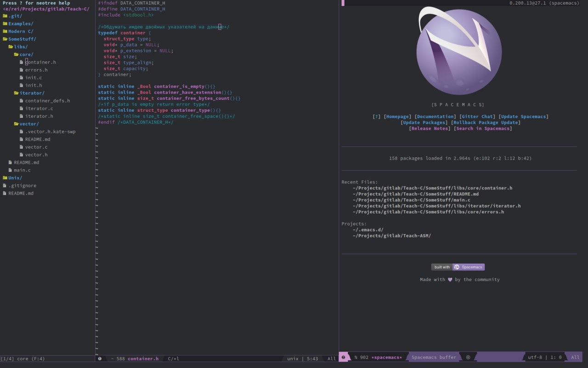Viewport: 588px width, 368px height.
Task: Click the Update Spacemacs button
Action: pos(523,117)
